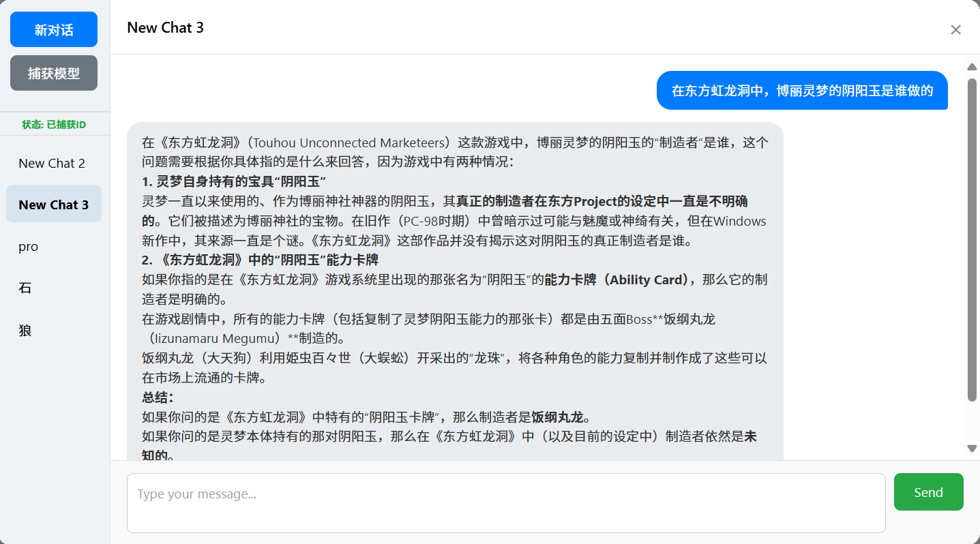Open the conversation named 石
Viewport: 980px width, 544px height.
[x=54, y=288]
